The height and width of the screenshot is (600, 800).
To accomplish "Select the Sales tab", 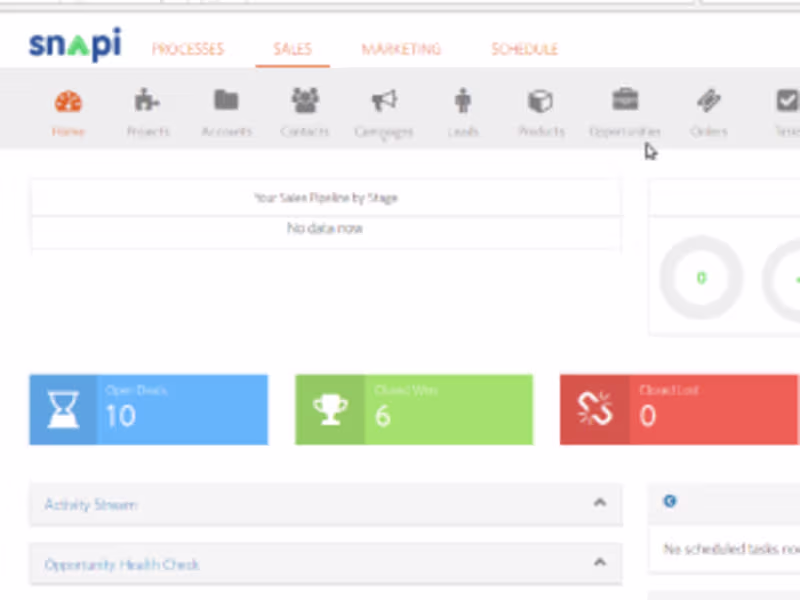I will (x=292, y=49).
